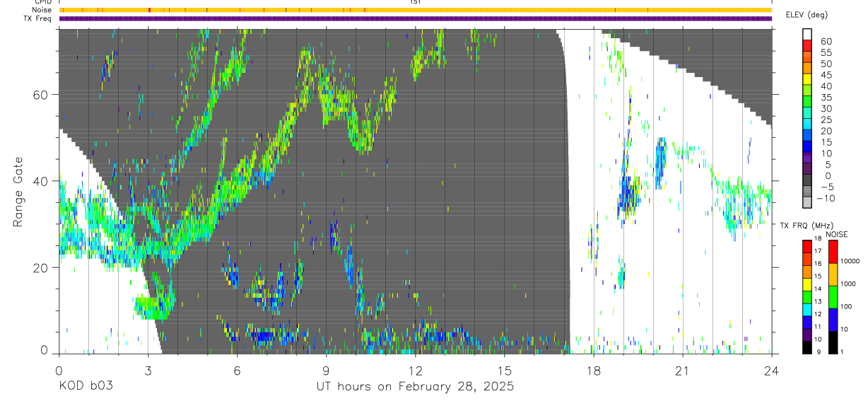This screenshot has height=401, width=868.
Task: Click the 'NOISE' legend title
Action: click(x=836, y=234)
